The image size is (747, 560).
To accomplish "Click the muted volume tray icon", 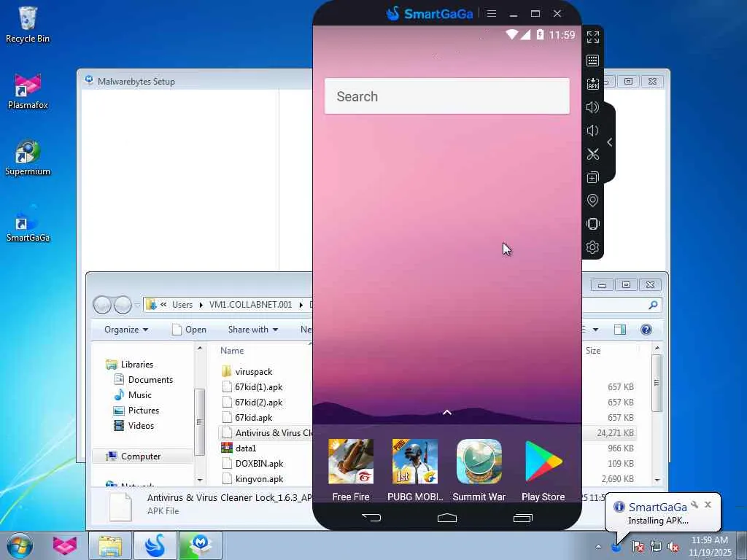I will coord(673,547).
